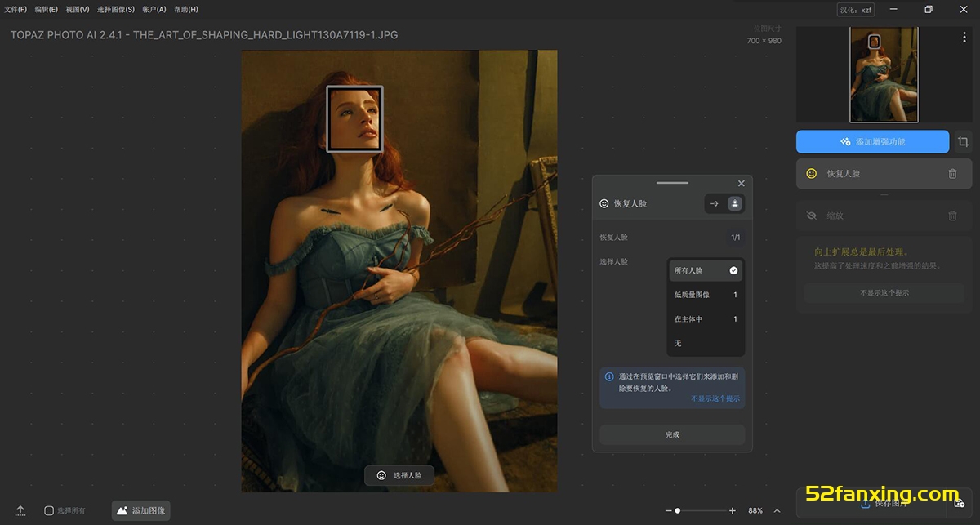Select the face portrait mode icon
The width and height of the screenshot is (980, 525).
pyautogui.click(x=735, y=203)
